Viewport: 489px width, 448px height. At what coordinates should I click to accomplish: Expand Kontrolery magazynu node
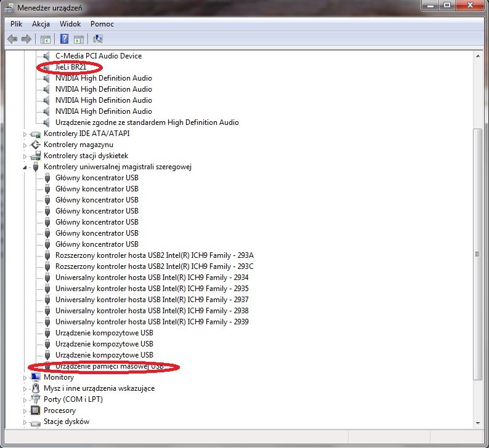pyautogui.click(x=25, y=145)
